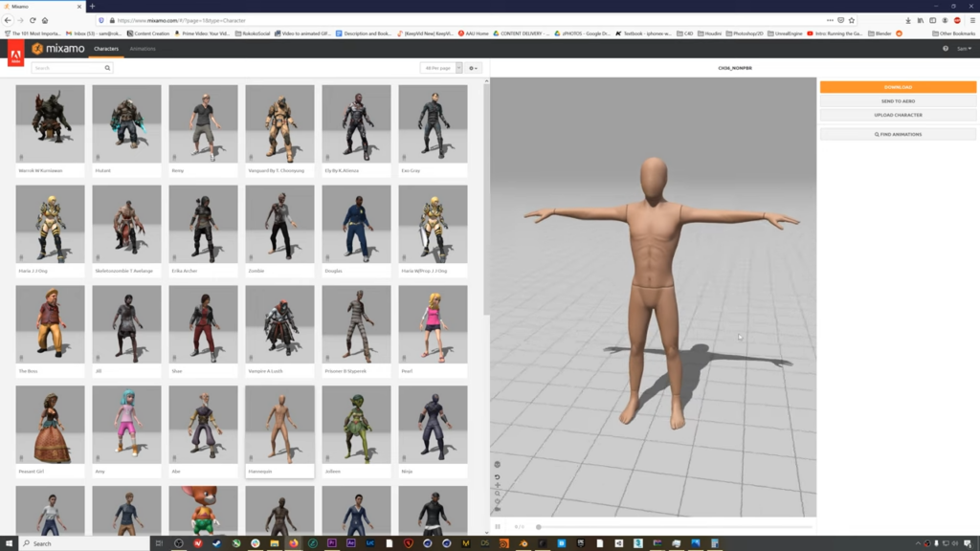Pause the animation playback

tap(498, 526)
